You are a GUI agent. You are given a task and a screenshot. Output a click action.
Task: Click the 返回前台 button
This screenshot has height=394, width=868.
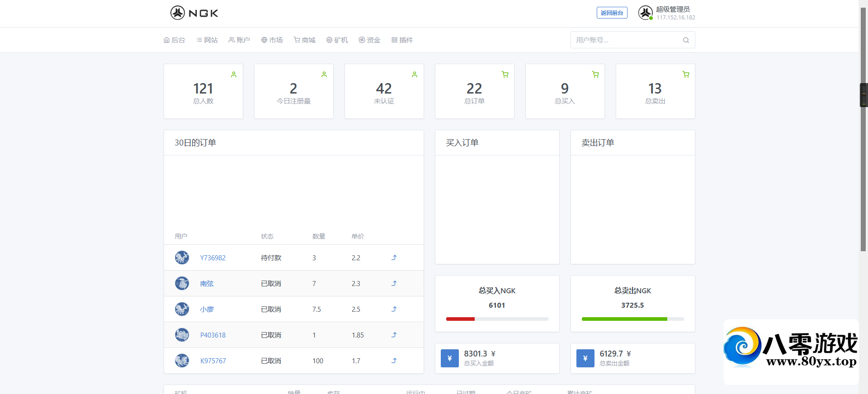click(612, 13)
